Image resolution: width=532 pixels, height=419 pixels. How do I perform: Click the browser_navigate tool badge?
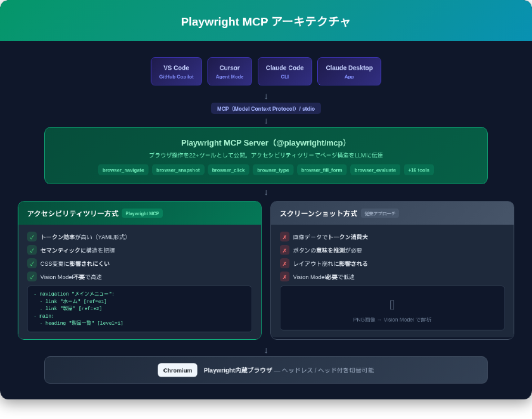coord(123,170)
